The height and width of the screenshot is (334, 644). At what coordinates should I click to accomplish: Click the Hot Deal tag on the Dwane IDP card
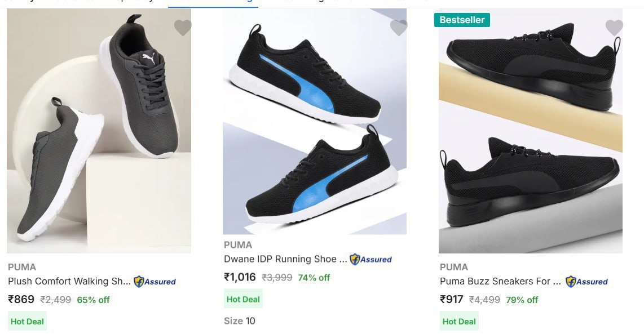click(242, 299)
